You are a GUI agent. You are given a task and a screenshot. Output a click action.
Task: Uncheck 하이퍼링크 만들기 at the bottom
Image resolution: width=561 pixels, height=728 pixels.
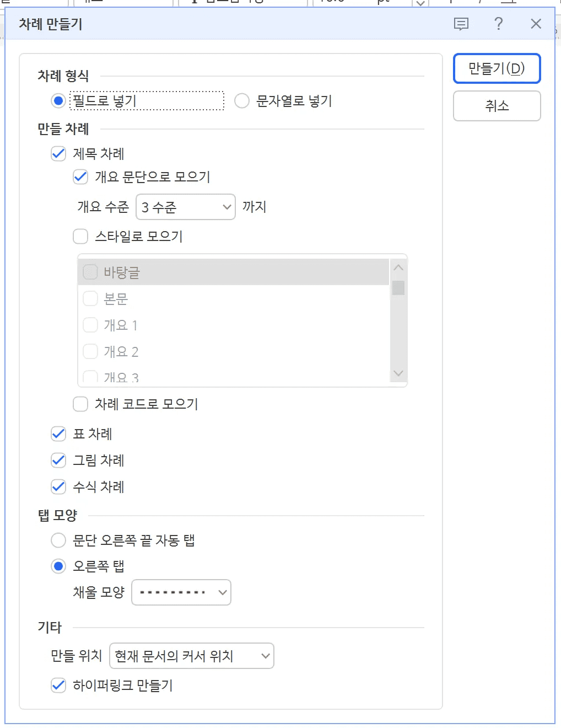tap(58, 686)
